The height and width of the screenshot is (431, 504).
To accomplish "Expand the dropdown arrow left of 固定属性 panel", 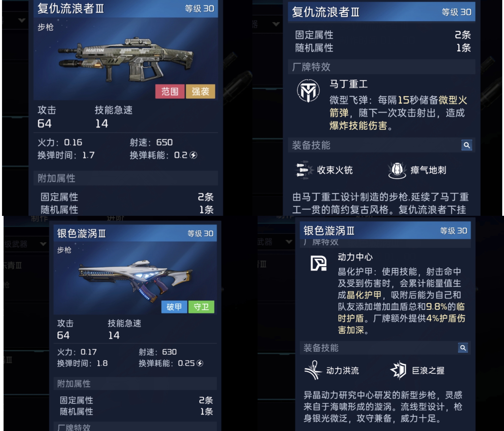I will coord(276,24).
